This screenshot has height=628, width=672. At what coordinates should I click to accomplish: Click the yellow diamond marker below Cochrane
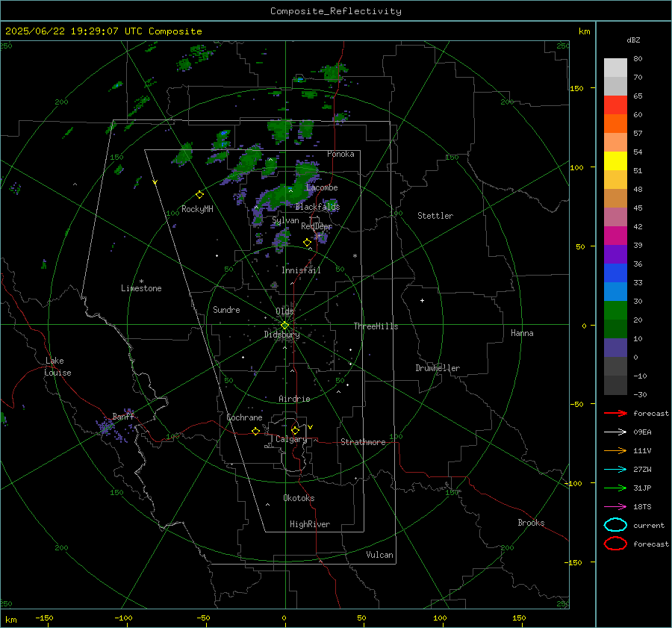pyautogui.click(x=256, y=431)
